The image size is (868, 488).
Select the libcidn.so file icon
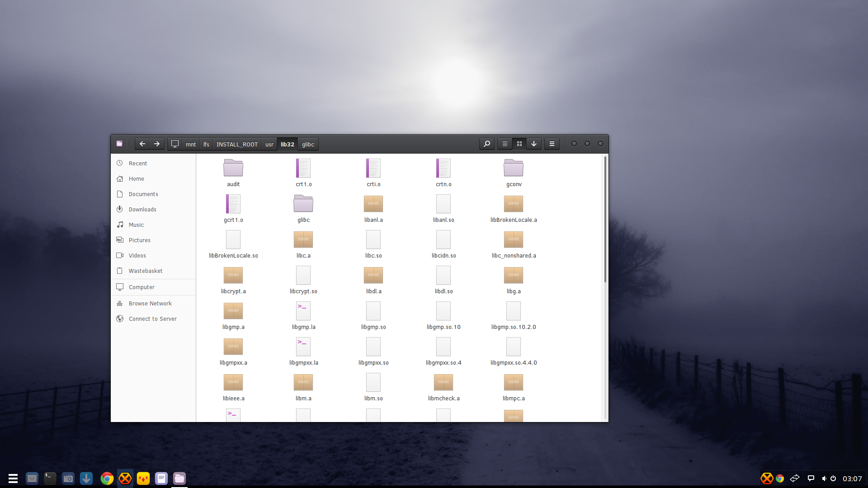coord(443,239)
